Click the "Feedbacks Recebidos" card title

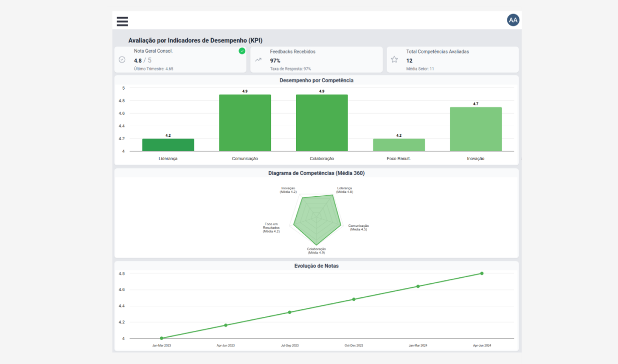[292, 51]
